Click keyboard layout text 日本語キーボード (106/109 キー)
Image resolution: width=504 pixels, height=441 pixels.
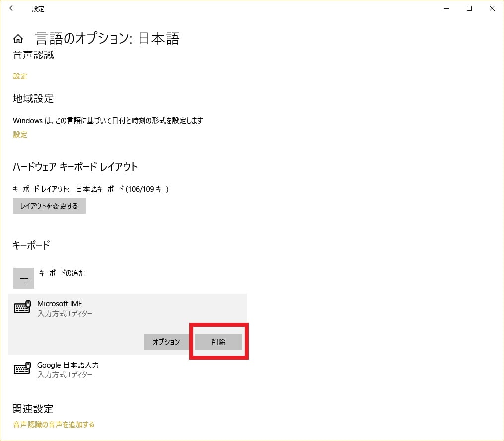click(122, 189)
